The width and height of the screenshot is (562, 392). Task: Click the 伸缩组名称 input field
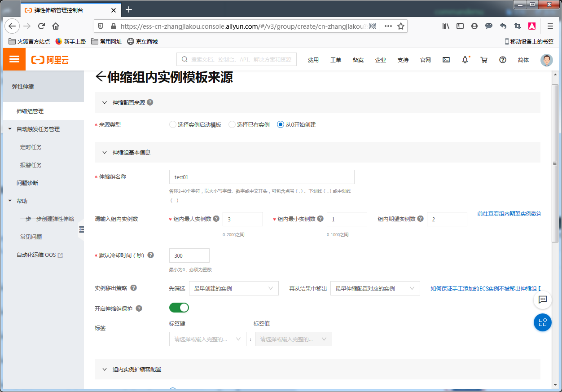tap(262, 177)
